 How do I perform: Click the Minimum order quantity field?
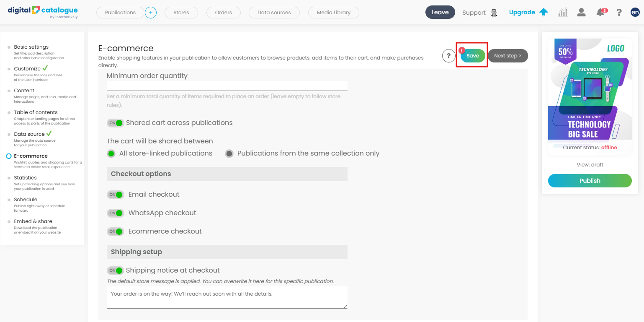pos(227,86)
